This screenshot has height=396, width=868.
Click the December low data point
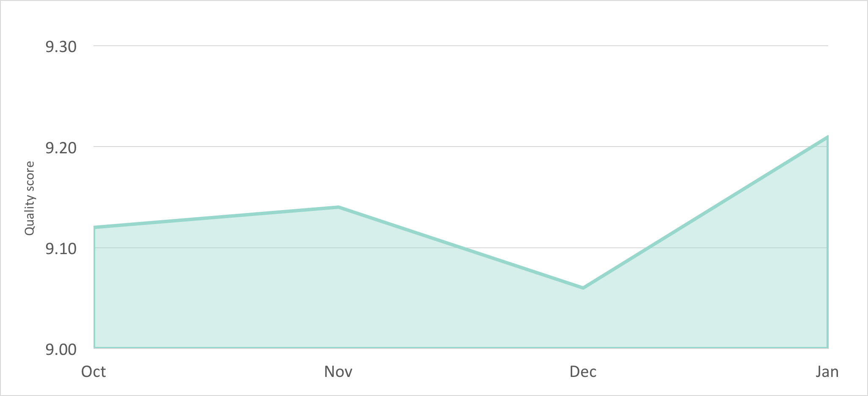click(583, 288)
